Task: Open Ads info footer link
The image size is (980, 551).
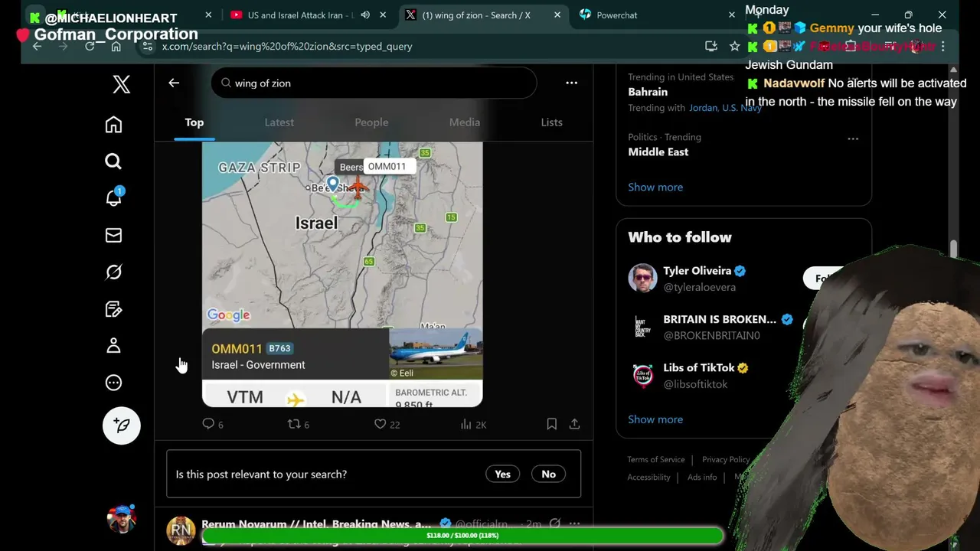Action: (x=702, y=477)
